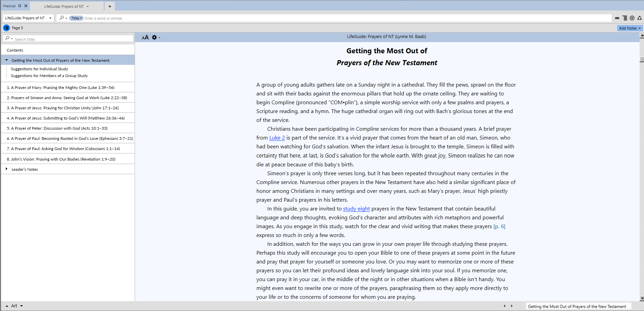Click the scrollbar up arrow in reading pane
The height and width of the screenshot is (311, 644).
click(x=642, y=35)
